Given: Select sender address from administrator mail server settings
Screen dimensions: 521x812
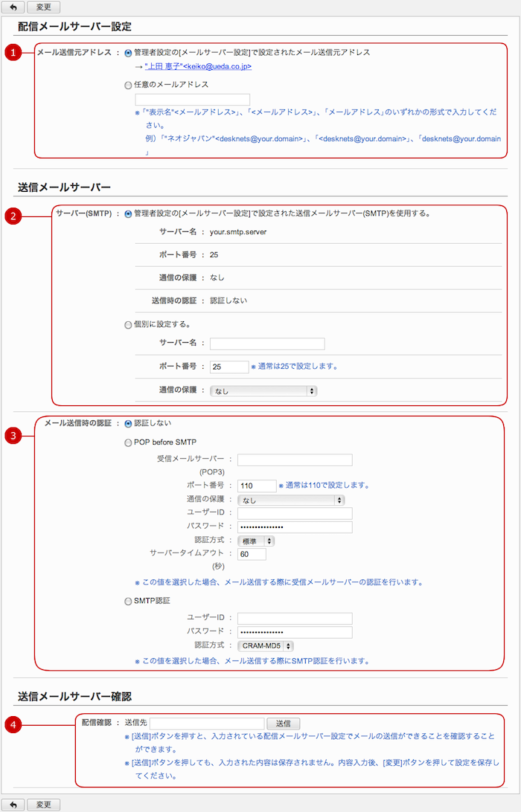Looking at the screenshot, I should 128,54.
